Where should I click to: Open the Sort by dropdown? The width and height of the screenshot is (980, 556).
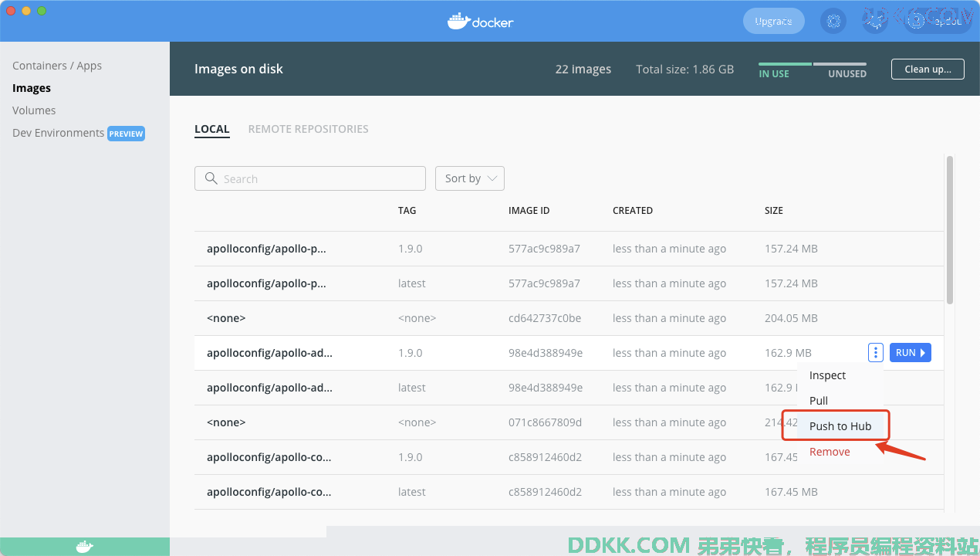pyautogui.click(x=470, y=178)
